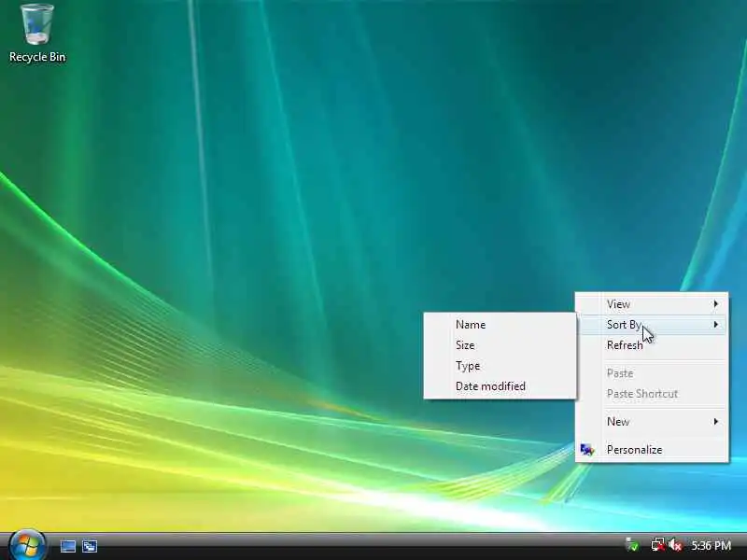Open the Sort By submenu entry
The height and width of the screenshot is (560, 747).
click(x=652, y=325)
